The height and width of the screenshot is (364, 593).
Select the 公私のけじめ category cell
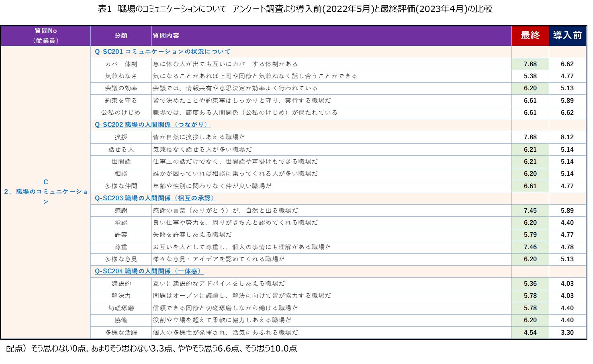pos(121,113)
